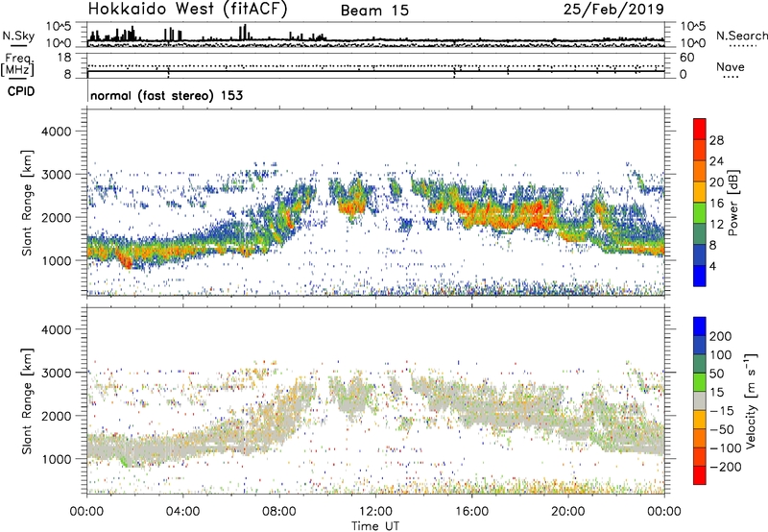768x532 pixels.
Task: Click the 'normal (fast stereo) 153' text
Action: point(166,95)
